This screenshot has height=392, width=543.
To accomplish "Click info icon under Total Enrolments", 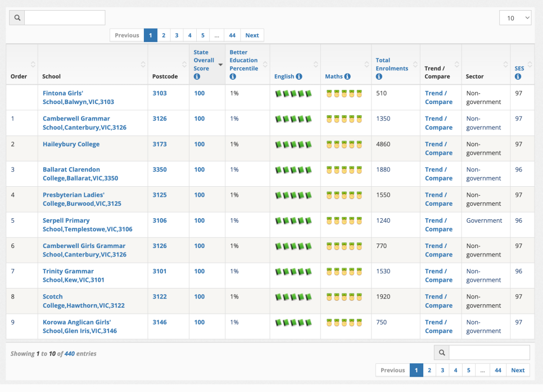I will tap(379, 76).
